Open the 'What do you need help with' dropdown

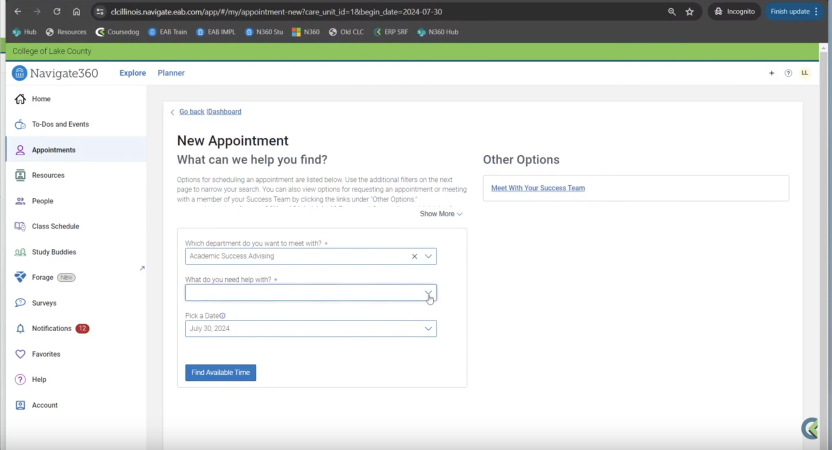(x=428, y=293)
